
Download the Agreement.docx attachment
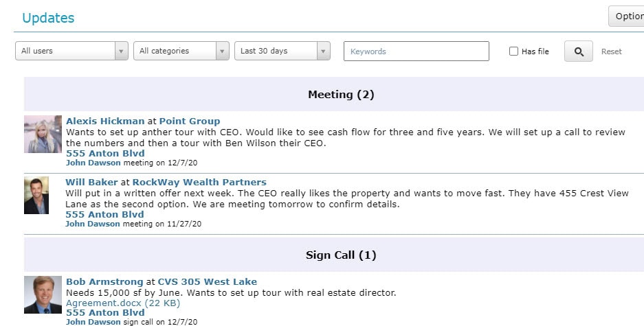click(123, 303)
